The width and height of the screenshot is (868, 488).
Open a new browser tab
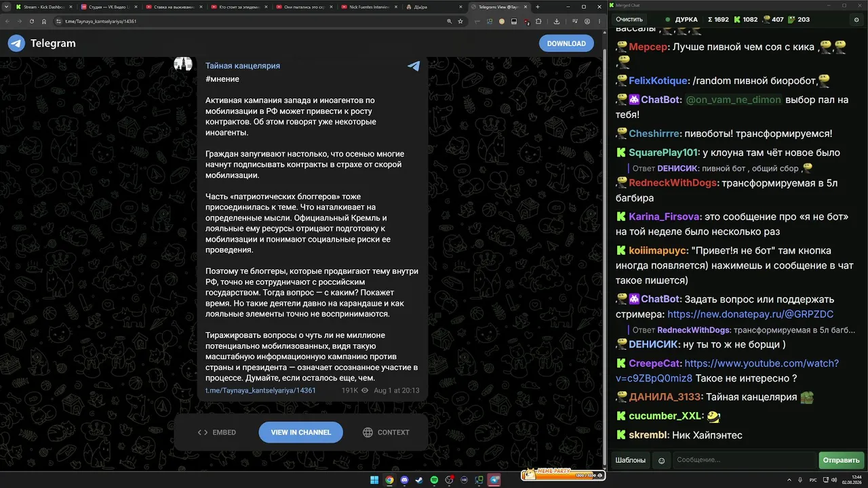point(538,7)
